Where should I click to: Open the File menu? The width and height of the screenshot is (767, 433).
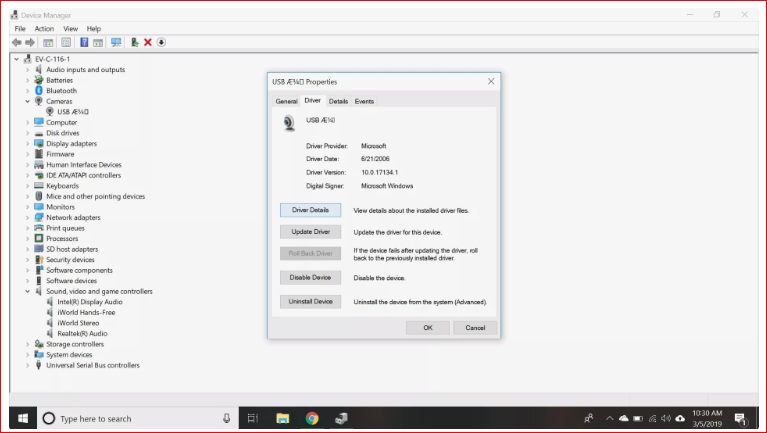[20, 29]
